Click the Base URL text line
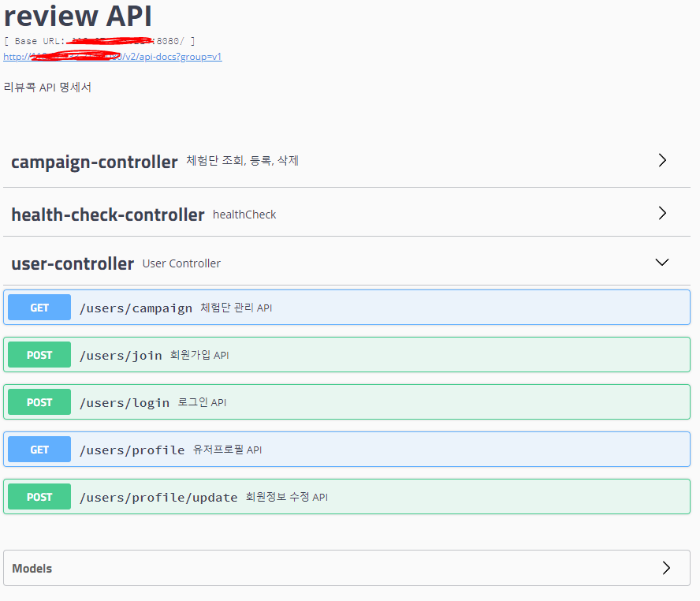700x601 pixels. (99, 41)
